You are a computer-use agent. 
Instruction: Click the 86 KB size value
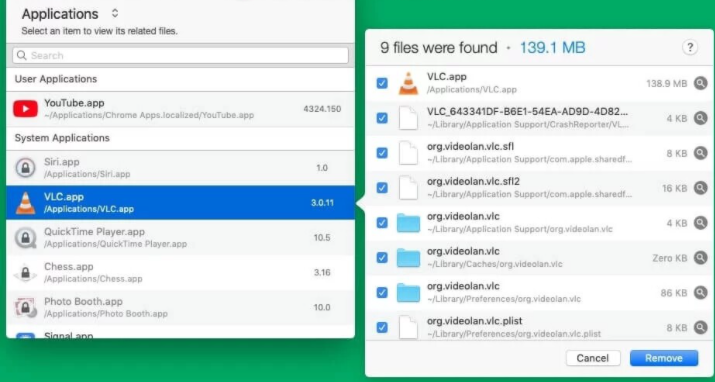[674, 293]
